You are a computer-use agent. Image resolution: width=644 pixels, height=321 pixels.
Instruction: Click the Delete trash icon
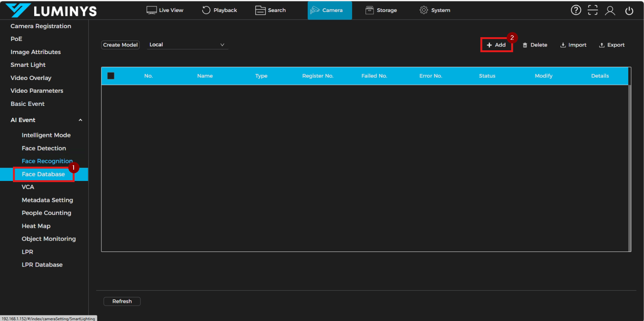(525, 45)
